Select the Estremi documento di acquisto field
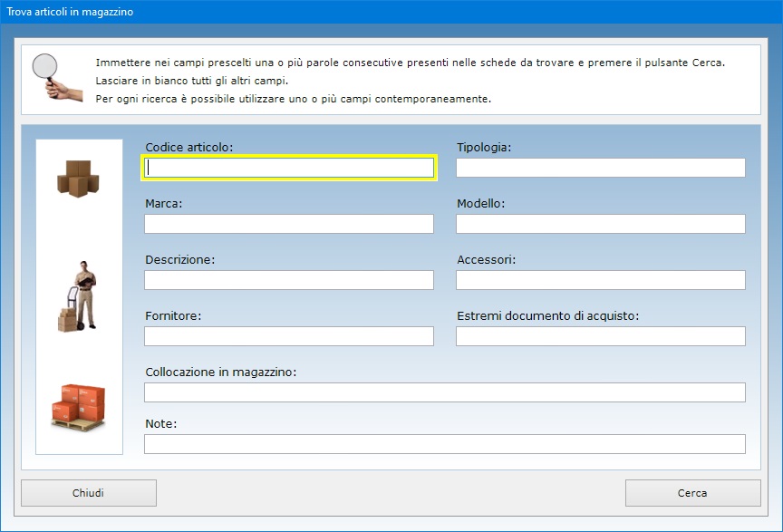The image size is (783, 532). (601, 336)
